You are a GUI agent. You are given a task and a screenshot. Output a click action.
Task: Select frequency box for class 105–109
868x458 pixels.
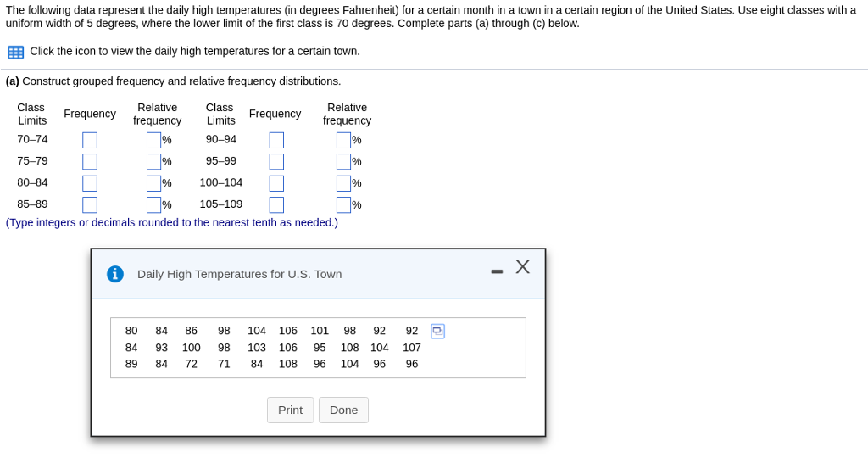coord(277,205)
